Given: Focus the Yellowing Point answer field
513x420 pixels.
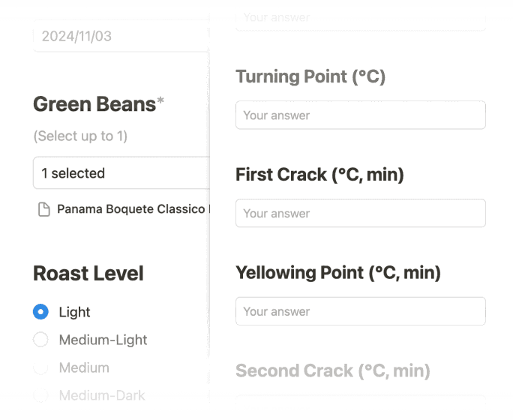Looking at the screenshot, I should pyautogui.click(x=360, y=311).
